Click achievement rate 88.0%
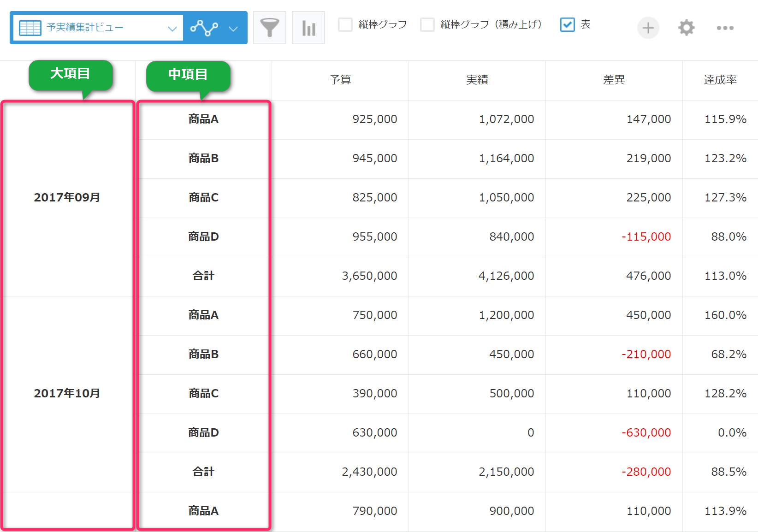The height and width of the screenshot is (532, 758). (x=728, y=237)
